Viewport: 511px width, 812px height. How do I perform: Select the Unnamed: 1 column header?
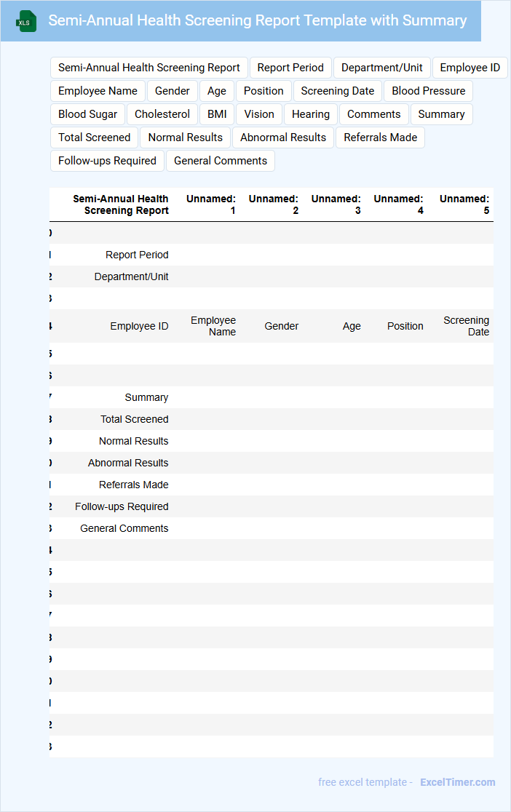point(211,204)
